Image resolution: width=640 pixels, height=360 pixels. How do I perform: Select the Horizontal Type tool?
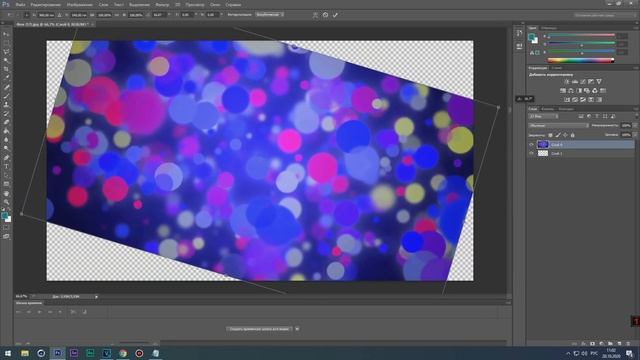[6, 167]
